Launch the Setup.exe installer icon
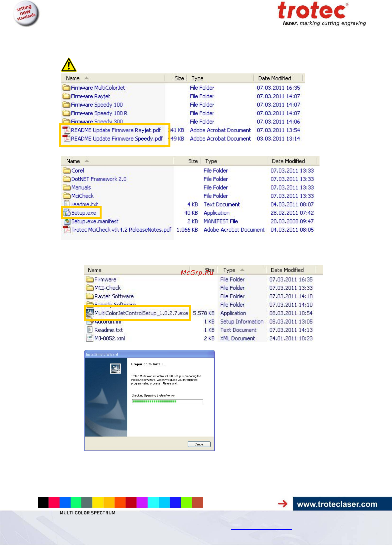Image resolution: width=392 pixels, height=545 pixels. tap(67, 213)
